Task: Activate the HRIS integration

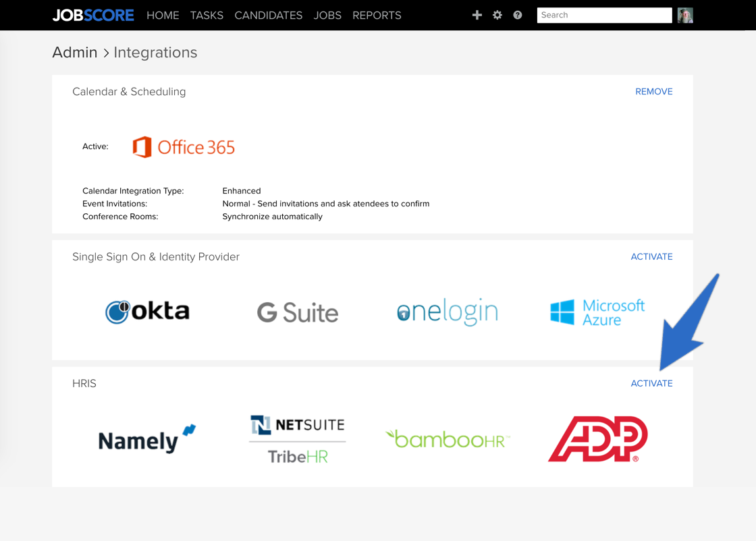Action: 652,383
